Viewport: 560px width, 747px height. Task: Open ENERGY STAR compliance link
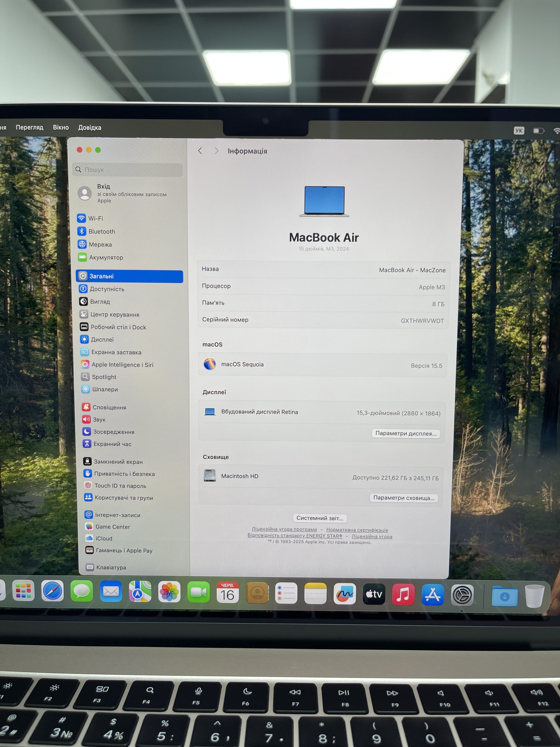(x=295, y=536)
